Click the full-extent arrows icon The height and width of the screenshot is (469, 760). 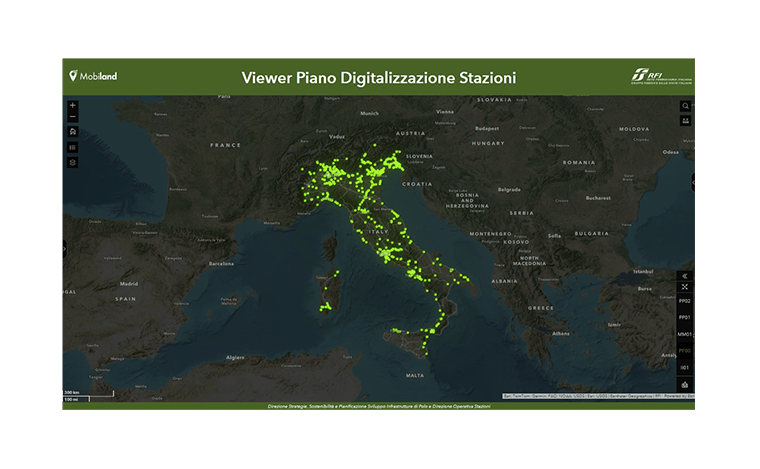click(x=685, y=286)
